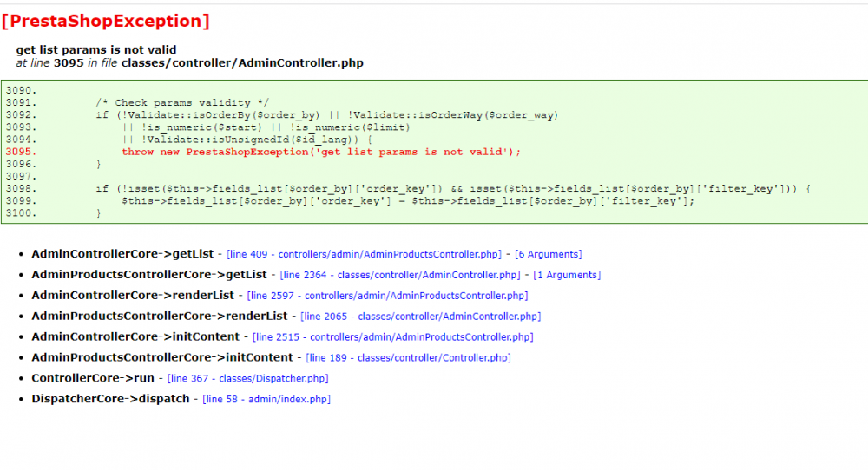Click AdminProductsControllerCore->initContent trace entry
The image size is (868, 470).
pos(162,358)
